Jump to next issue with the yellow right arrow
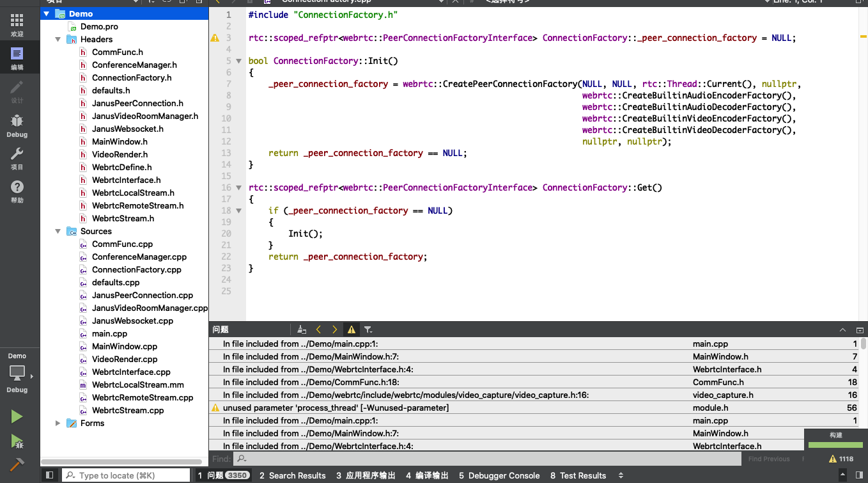The height and width of the screenshot is (483, 868). [x=334, y=329]
